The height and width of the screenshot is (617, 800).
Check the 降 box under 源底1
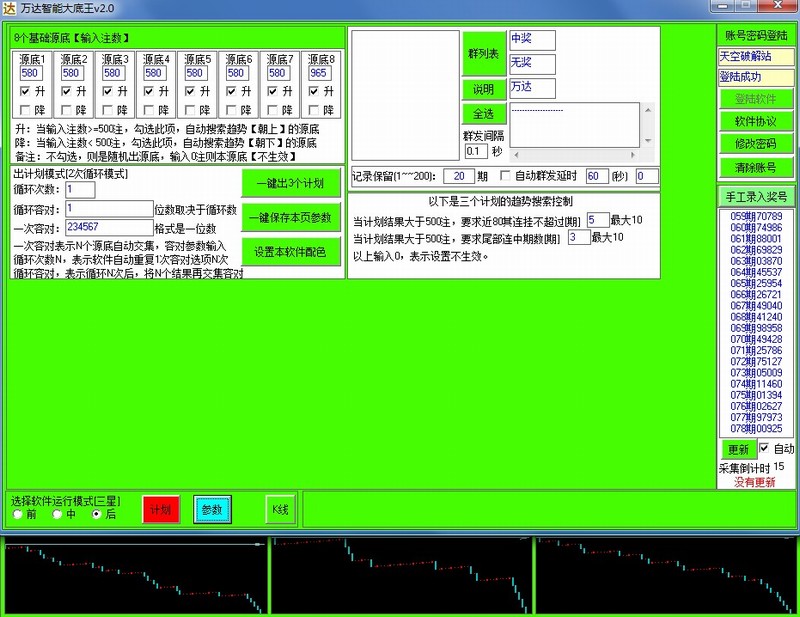pyautogui.click(x=25, y=110)
